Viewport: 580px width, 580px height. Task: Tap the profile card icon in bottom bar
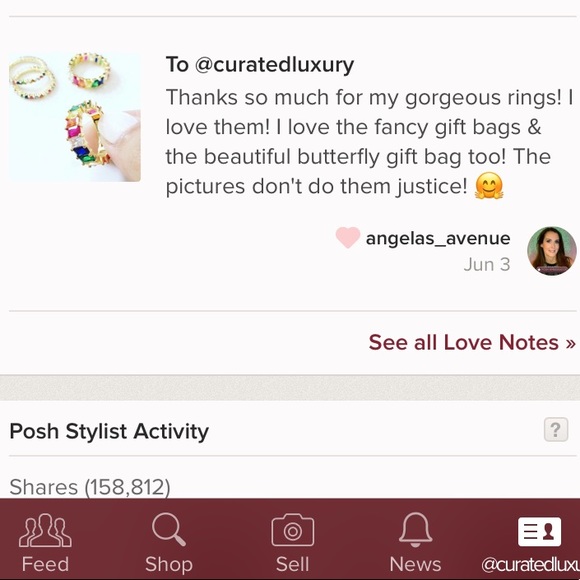click(x=539, y=532)
